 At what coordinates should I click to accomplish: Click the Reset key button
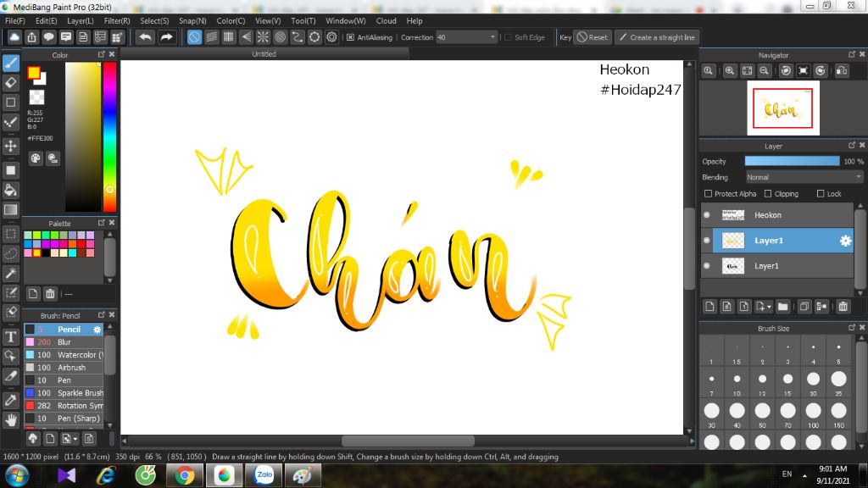pos(593,37)
